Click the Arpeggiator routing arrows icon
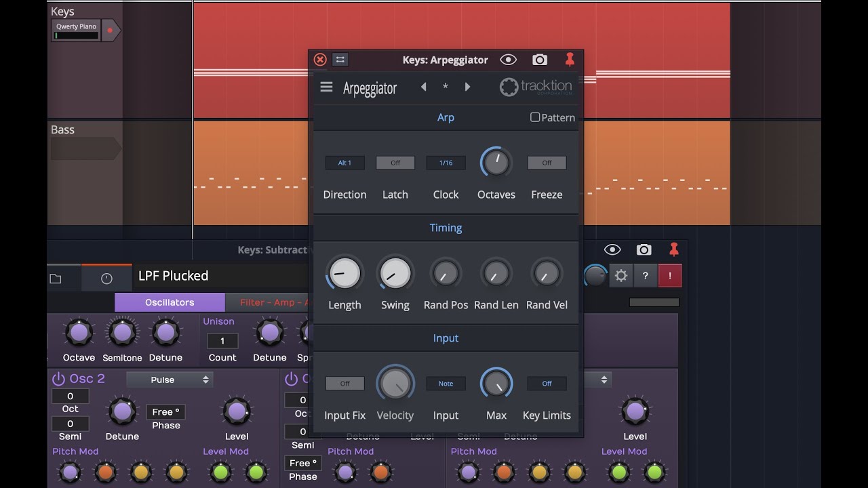The height and width of the screenshot is (488, 868). (x=340, y=60)
